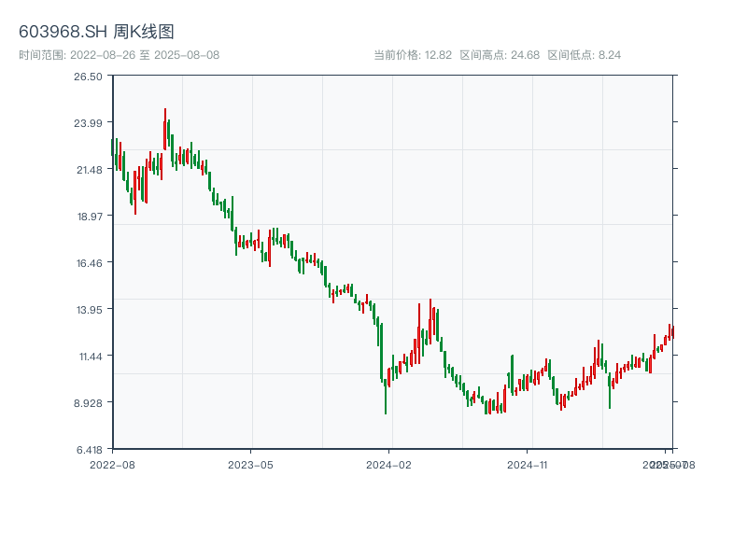Click the chart title 603968.SH 周K线图
The image size is (747, 560).
pos(96,33)
